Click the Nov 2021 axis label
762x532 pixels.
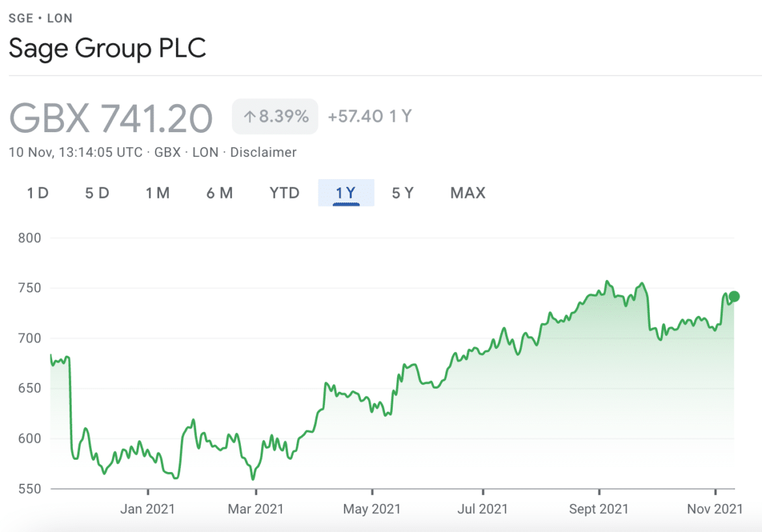point(713,509)
